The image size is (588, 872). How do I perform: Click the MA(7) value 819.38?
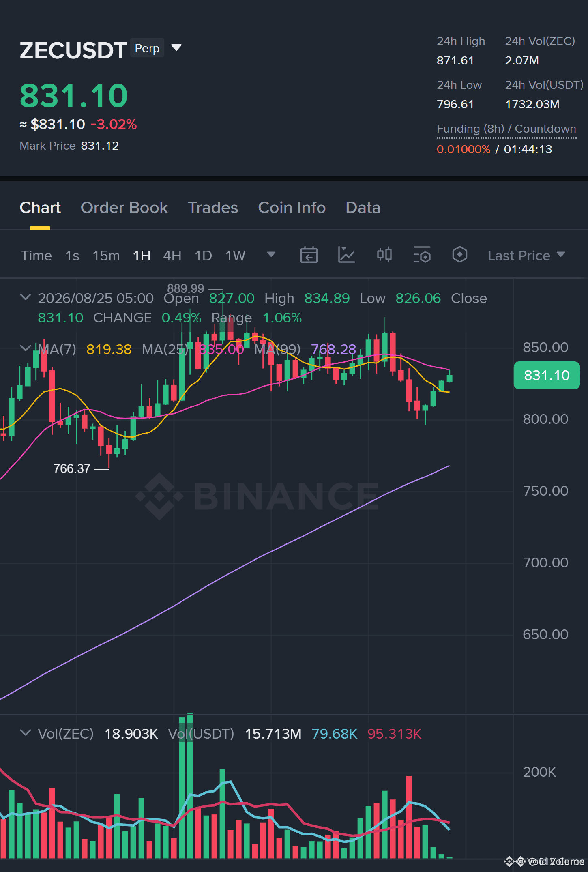109,349
